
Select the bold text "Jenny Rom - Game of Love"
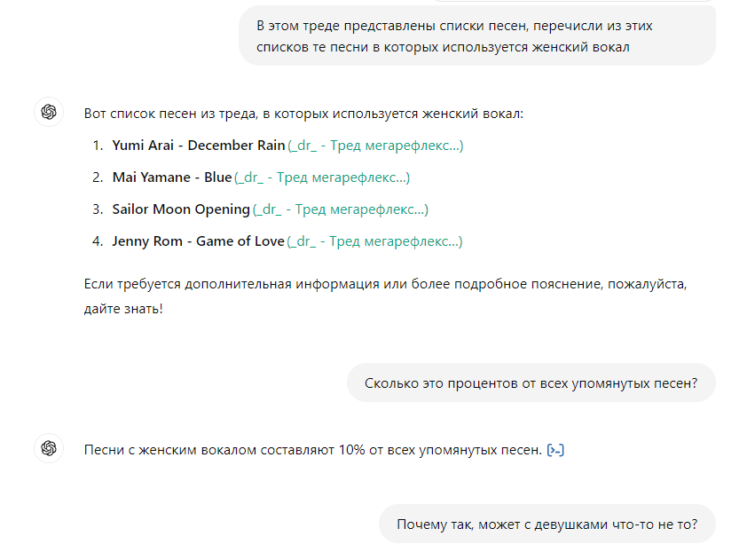[198, 241]
